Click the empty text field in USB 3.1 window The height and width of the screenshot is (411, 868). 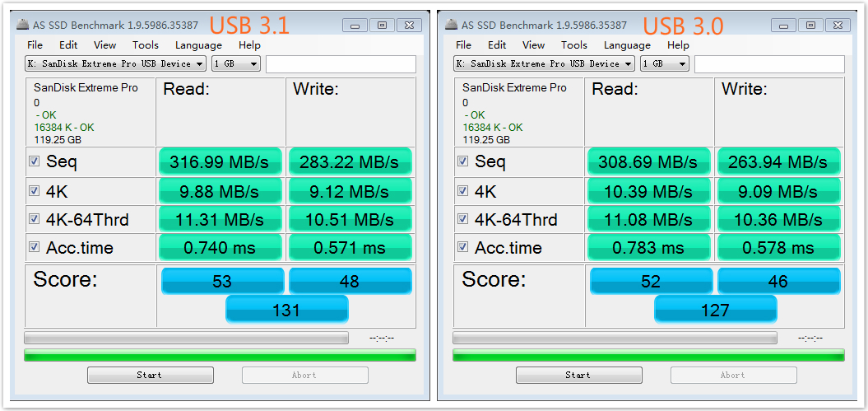click(341, 63)
